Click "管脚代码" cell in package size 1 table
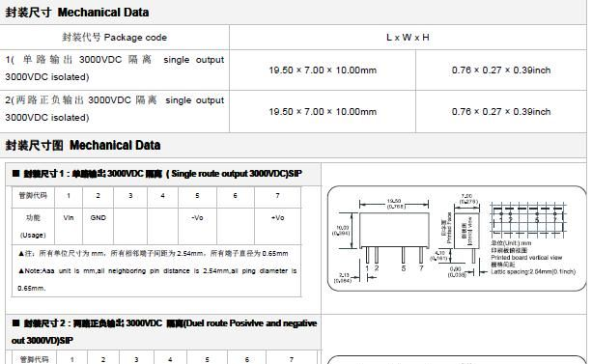Viewport: 592px width, 364px height. [33, 196]
